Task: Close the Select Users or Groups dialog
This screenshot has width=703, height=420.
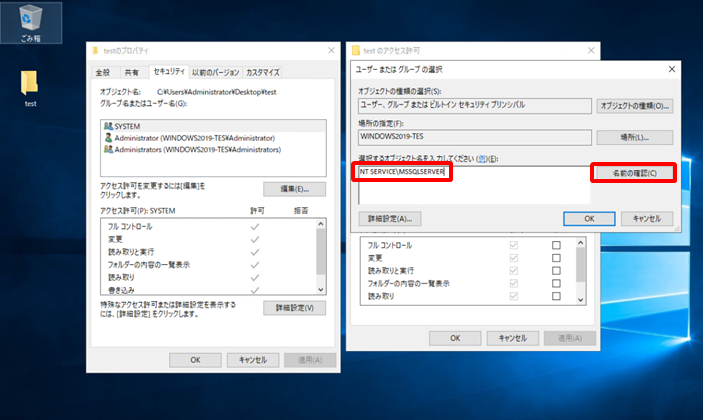Action: pos(672,69)
